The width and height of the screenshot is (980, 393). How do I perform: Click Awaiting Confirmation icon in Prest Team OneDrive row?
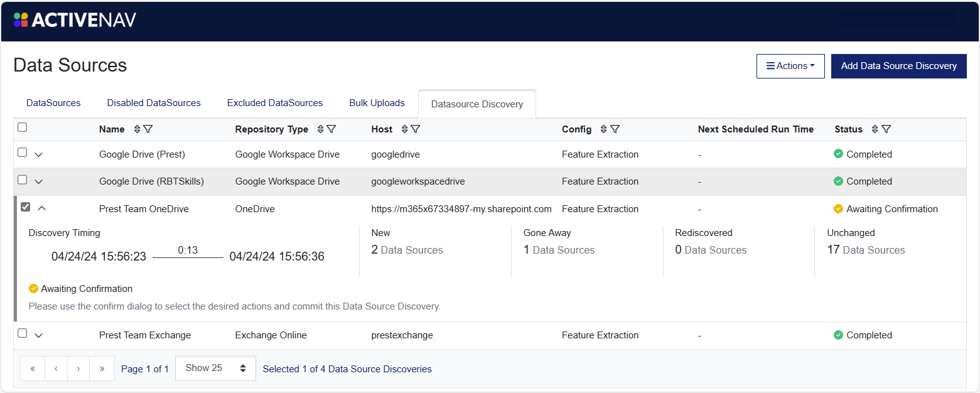[x=838, y=209]
